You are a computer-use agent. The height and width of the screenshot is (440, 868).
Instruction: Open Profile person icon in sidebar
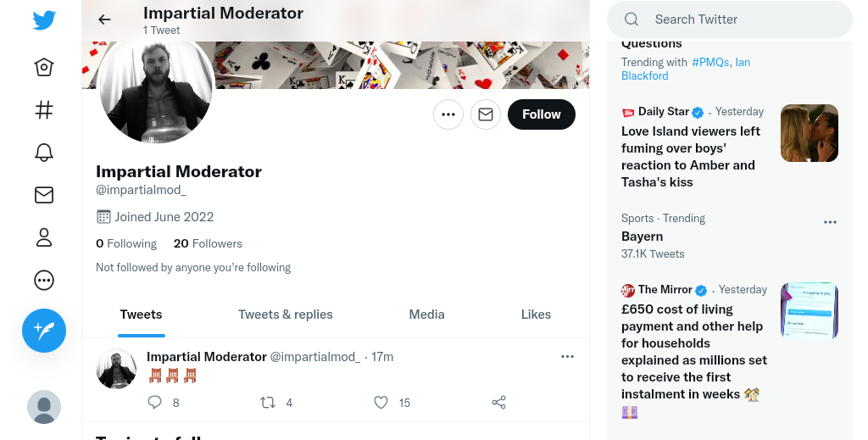click(x=44, y=237)
